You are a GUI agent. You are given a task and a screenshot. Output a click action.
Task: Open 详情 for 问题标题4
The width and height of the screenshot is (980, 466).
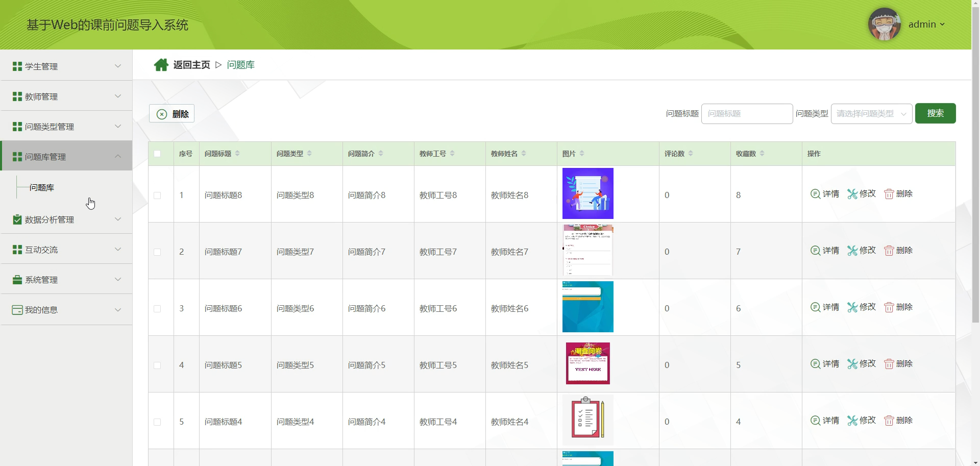pos(825,421)
